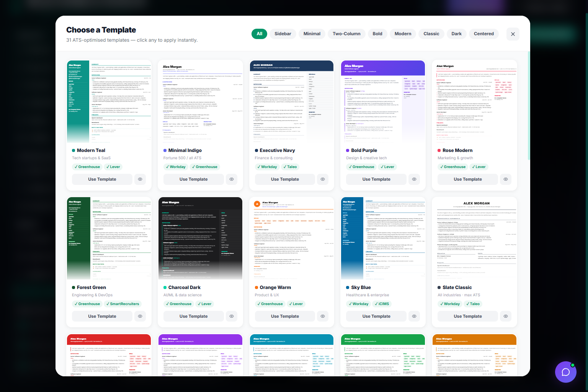Close the Choose a Template dialog
Image resolution: width=588 pixels, height=392 pixels.
coord(513,34)
